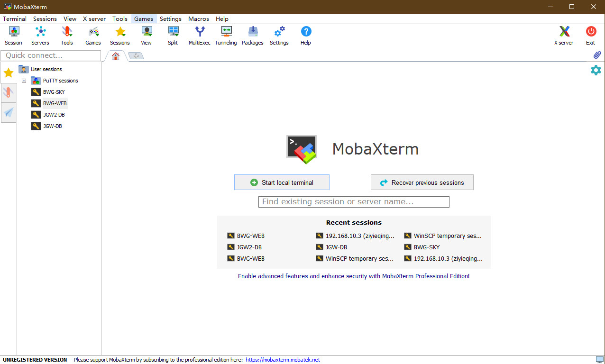Open JGW-DB from recent sessions
Image resolution: width=605 pixels, height=364 pixels.
331,247
